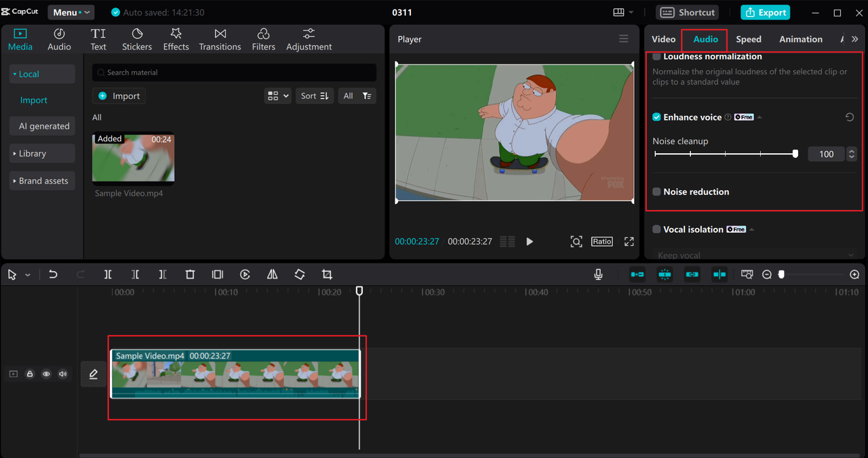Switch to the Speed tab
Viewport: 868px width, 458px height.
tap(749, 39)
